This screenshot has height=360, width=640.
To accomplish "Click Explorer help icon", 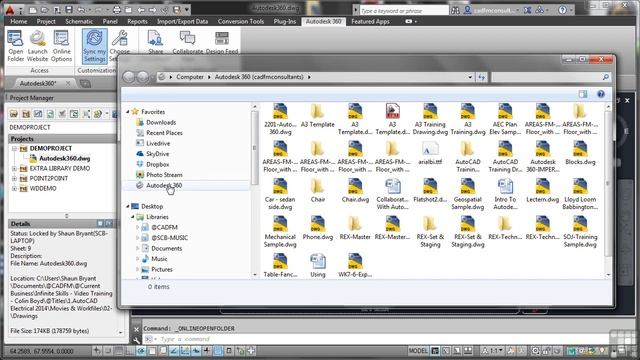I will (601, 94).
